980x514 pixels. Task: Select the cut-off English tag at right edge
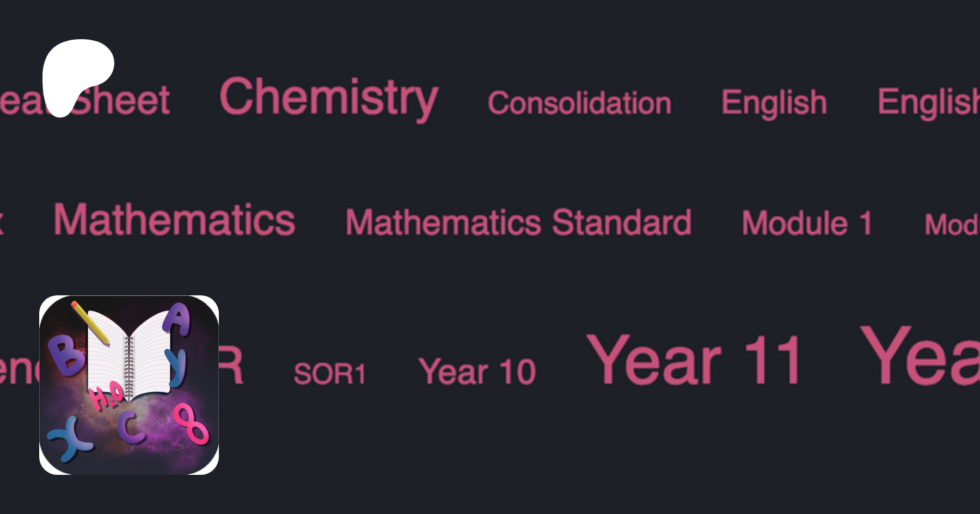click(x=929, y=102)
